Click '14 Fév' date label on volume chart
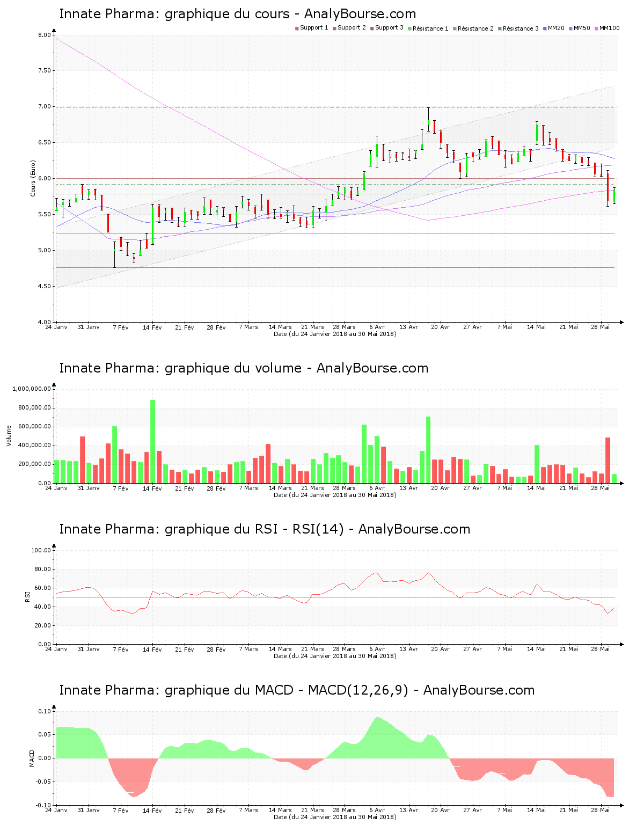 pyautogui.click(x=152, y=488)
